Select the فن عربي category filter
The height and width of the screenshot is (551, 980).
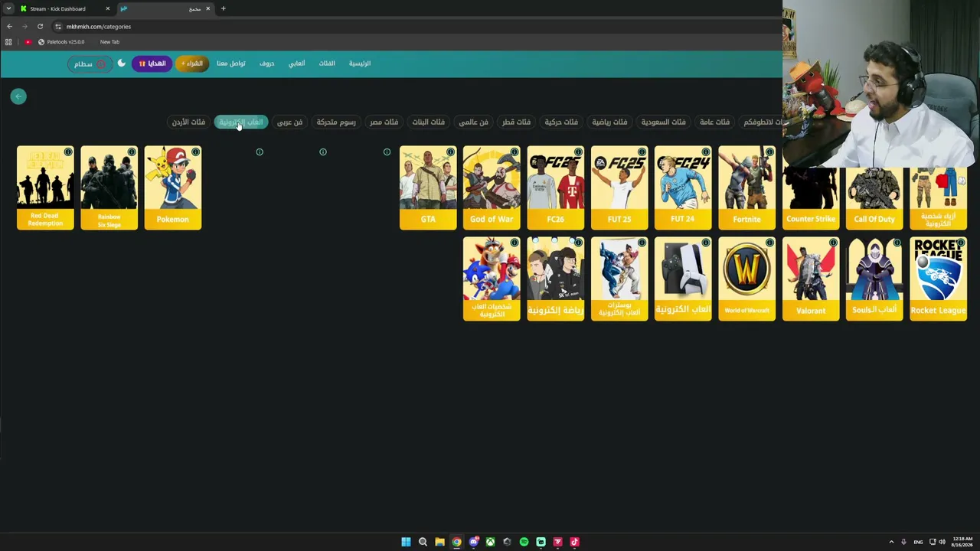pos(289,122)
